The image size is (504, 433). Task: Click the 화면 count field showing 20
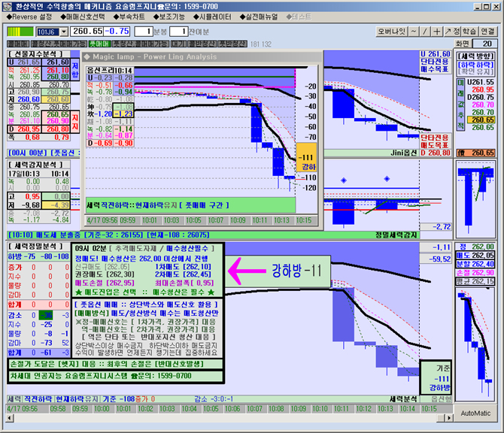coord(484,44)
